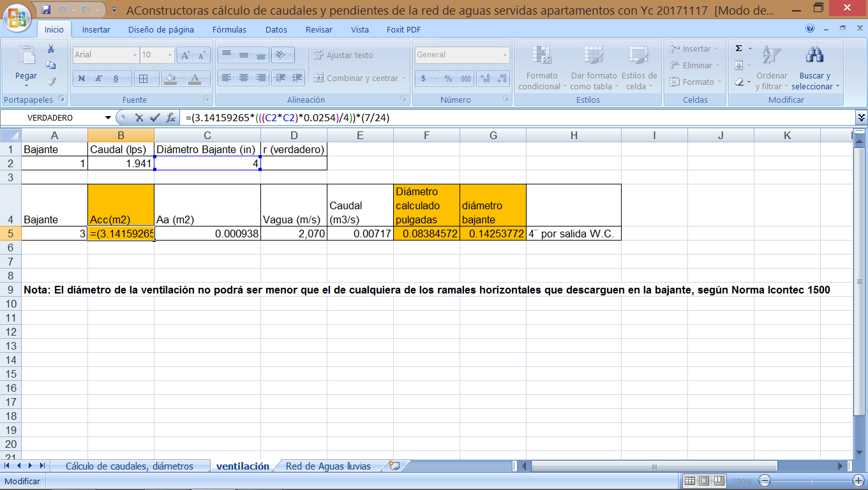
Task: Toggle italic K formatting
Action: coord(99,79)
